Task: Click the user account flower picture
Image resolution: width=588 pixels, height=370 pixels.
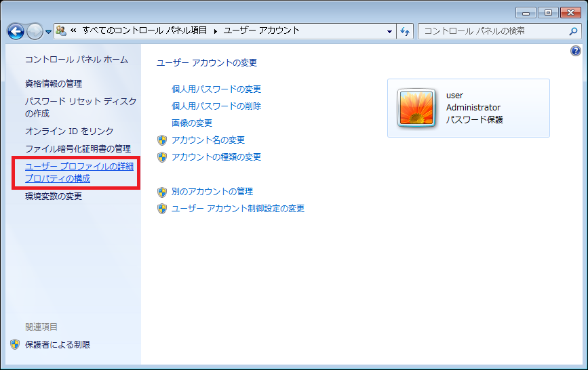Action: coord(416,108)
